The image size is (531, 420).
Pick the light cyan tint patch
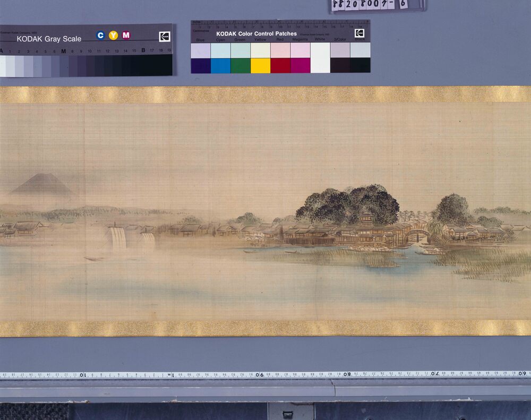[x=221, y=51]
